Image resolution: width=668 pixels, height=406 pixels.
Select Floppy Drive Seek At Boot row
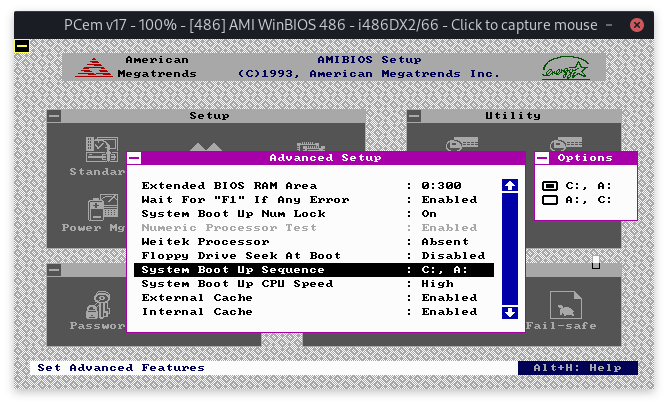pyautogui.click(x=314, y=256)
